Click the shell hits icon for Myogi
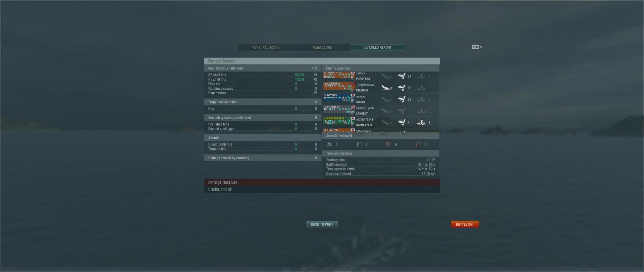The height and width of the screenshot is (272, 644). point(402,99)
